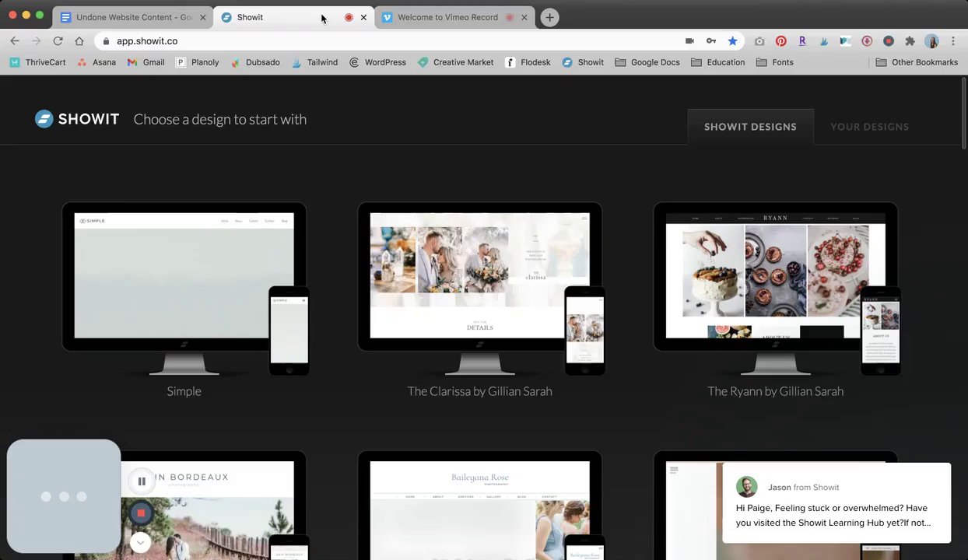Open the Tailwind bookmark
The width and height of the screenshot is (968, 560).
pos(314,62)
